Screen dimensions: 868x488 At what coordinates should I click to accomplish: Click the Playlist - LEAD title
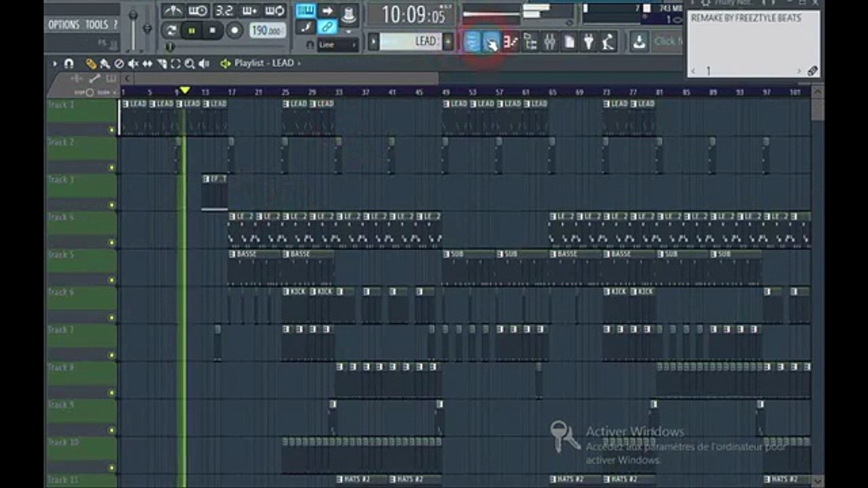coord(264,63)
